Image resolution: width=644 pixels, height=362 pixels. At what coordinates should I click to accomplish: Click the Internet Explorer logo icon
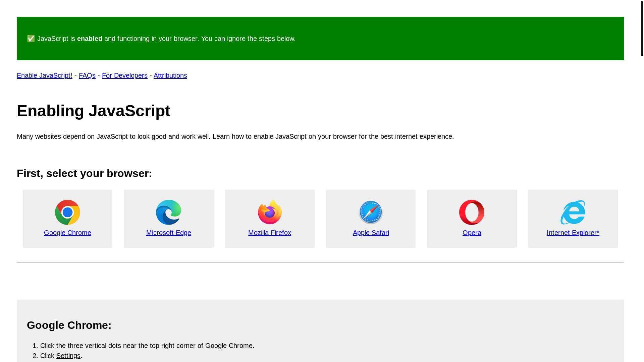pos(573,212)
